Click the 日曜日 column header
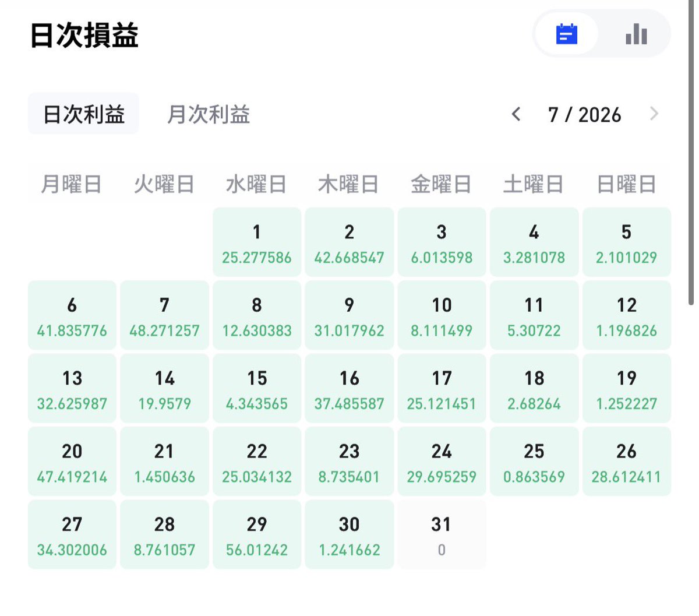 tap(627, 184)
